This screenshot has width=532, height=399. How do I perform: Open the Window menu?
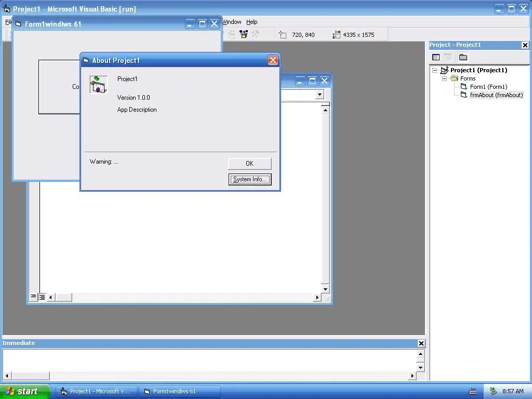tap(232, 22)
